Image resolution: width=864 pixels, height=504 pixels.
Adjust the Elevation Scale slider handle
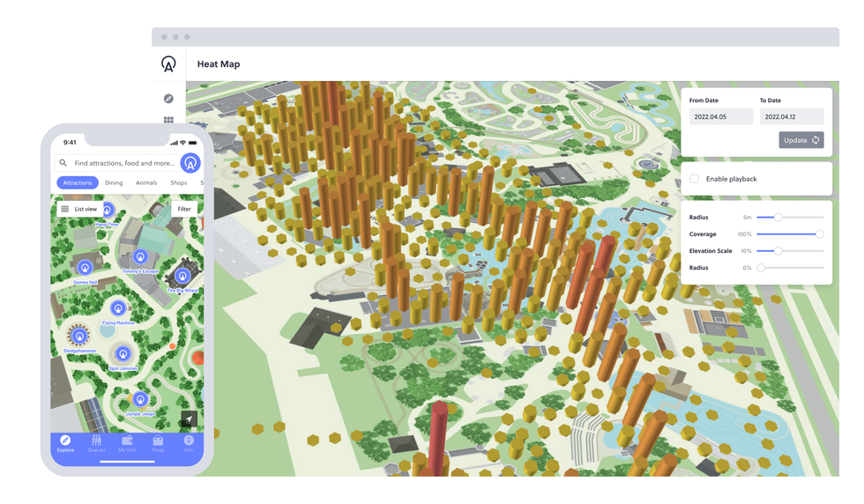pos(778,251)
